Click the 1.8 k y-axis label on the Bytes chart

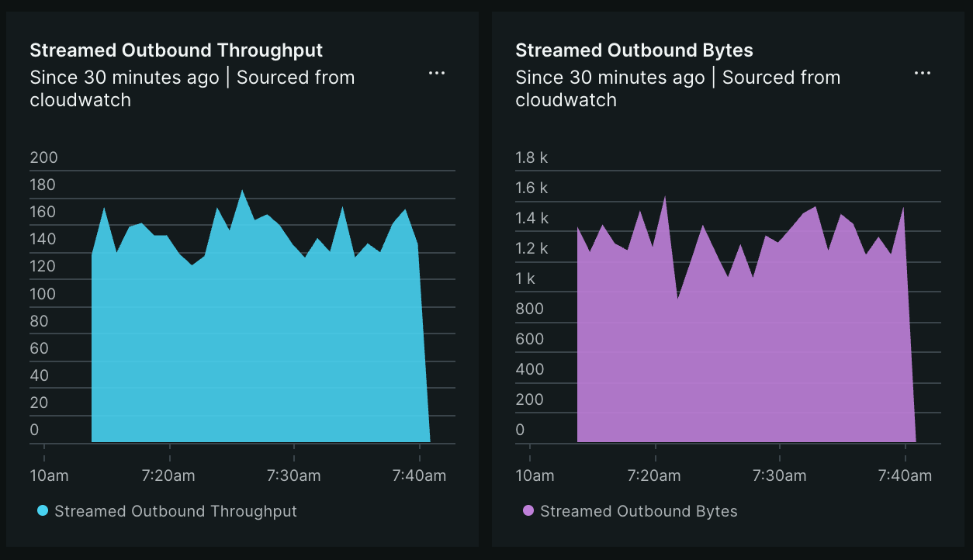pos(532,157)
